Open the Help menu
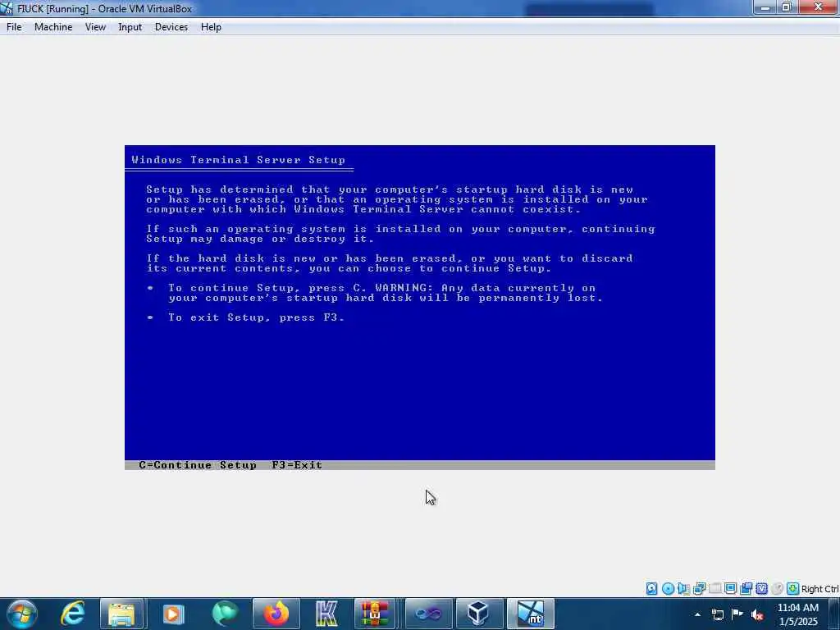The width and height of the screenshot is (840, 630). tap(211, 27)
